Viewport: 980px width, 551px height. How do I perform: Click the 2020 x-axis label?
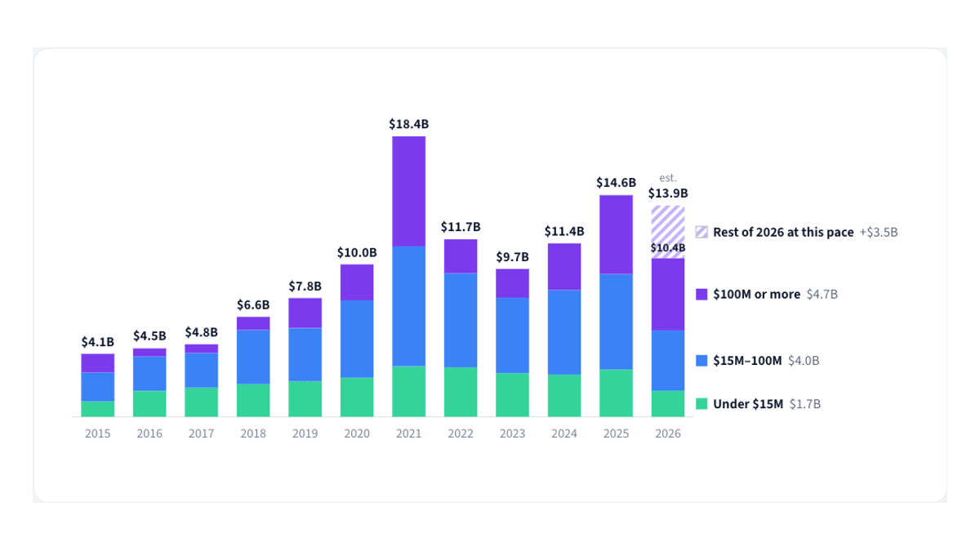(x=357, y=433)
